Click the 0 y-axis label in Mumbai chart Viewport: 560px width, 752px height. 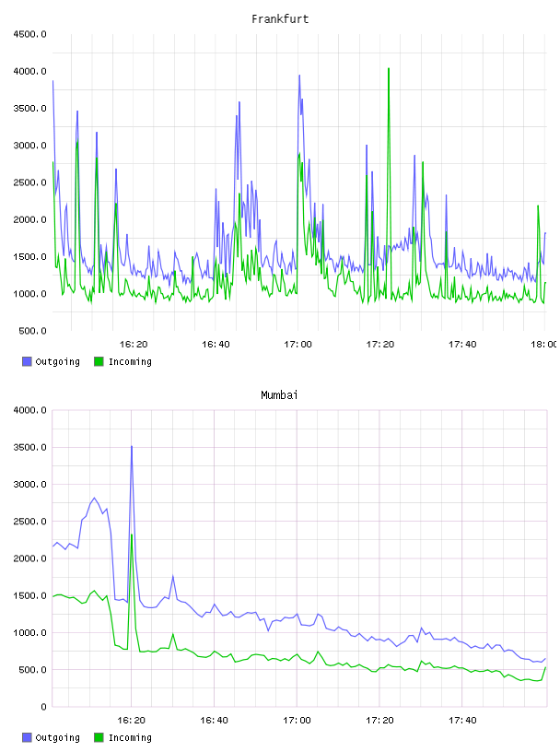point(43,707)
